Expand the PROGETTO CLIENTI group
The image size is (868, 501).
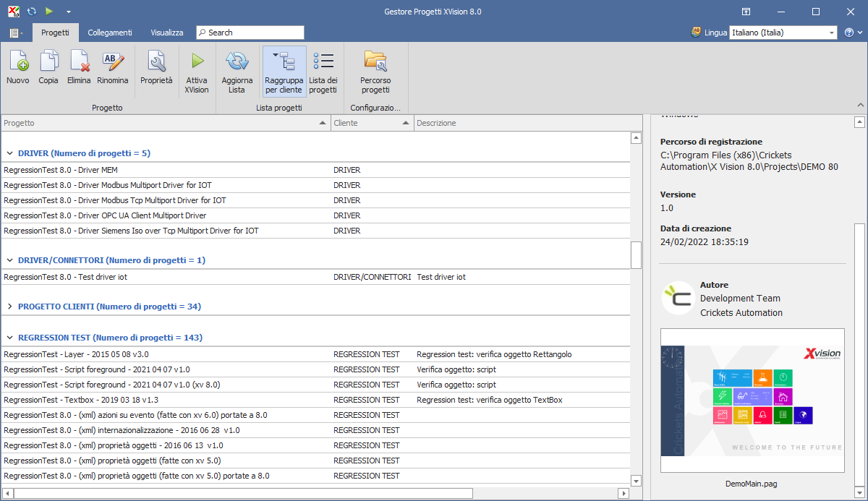coord(10,307)
